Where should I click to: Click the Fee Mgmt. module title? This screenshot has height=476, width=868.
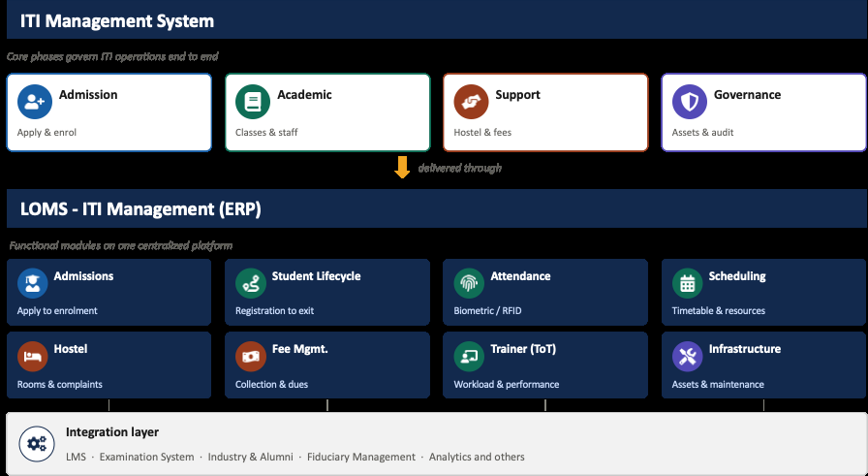point(300,349)
